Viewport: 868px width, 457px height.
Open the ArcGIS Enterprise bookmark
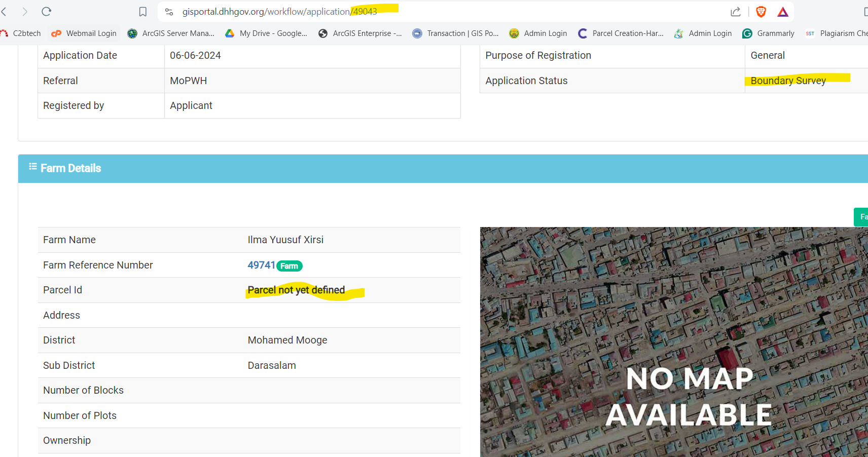pyautogui.click(x=360, y=33)
